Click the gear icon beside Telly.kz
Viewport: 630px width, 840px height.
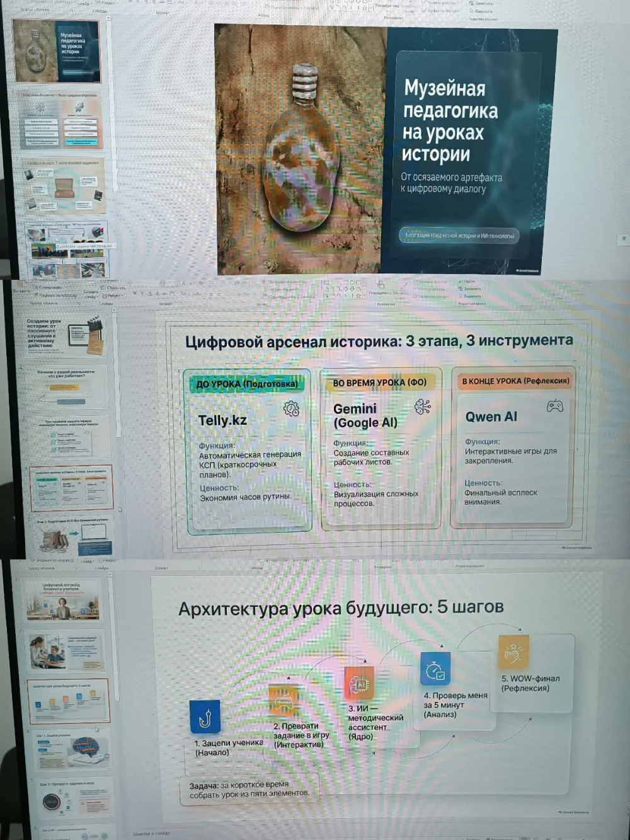pyautogui.click(x=291, y=408)
